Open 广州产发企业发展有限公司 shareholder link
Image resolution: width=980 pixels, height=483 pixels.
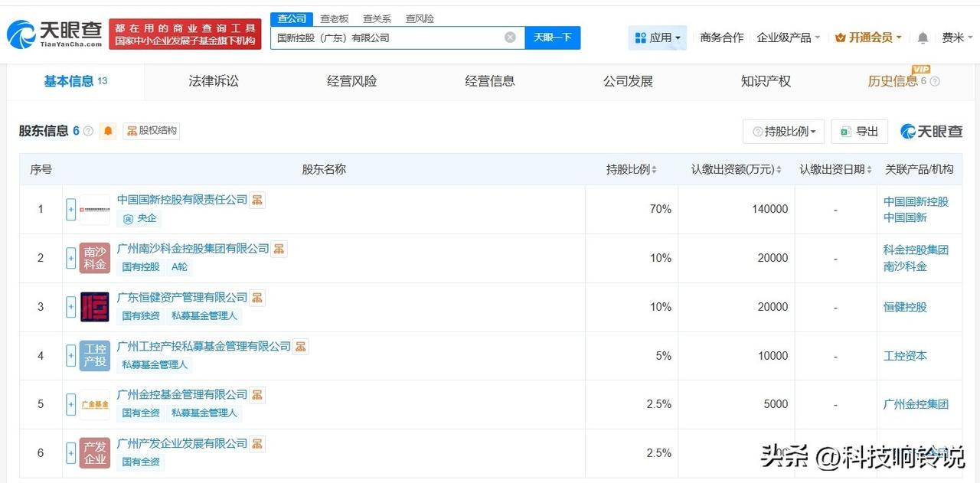[x=182, y=443]
